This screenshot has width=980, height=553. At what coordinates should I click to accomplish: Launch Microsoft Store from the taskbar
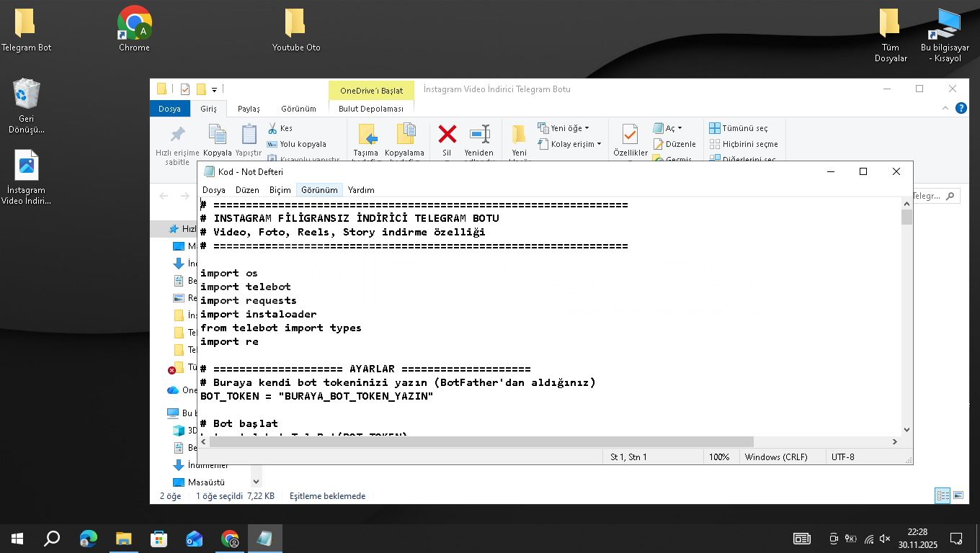[159, 539]
